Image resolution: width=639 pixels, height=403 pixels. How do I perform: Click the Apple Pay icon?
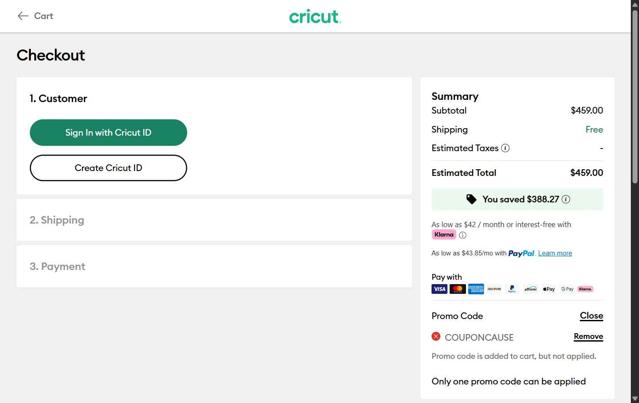(x=548, y=289)
